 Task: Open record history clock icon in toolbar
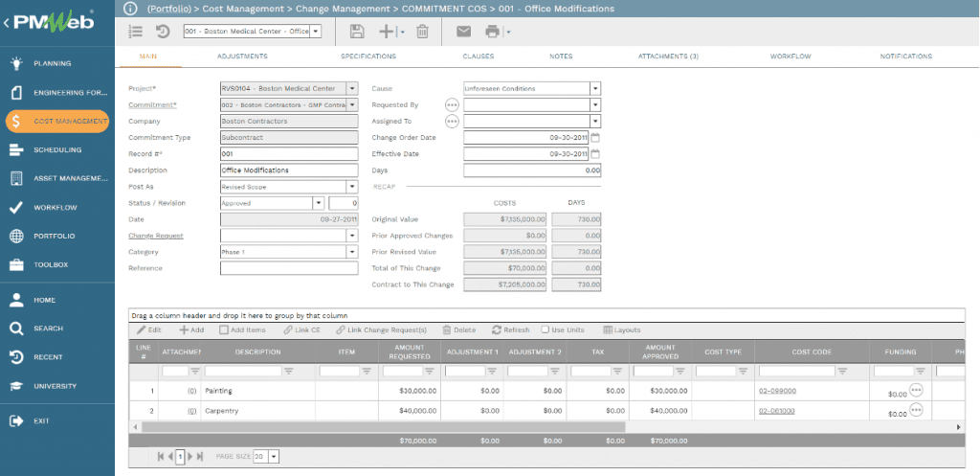tap(163, 32)
